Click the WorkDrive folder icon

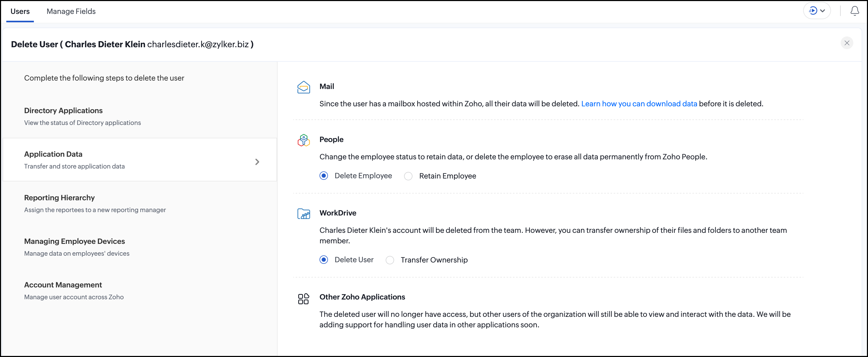coord(304,213)
